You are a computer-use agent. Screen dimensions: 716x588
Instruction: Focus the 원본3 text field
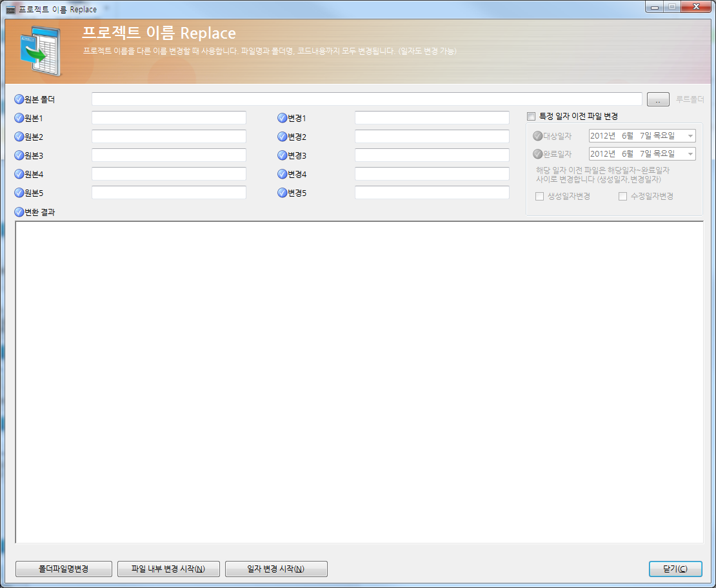point(169,155)
